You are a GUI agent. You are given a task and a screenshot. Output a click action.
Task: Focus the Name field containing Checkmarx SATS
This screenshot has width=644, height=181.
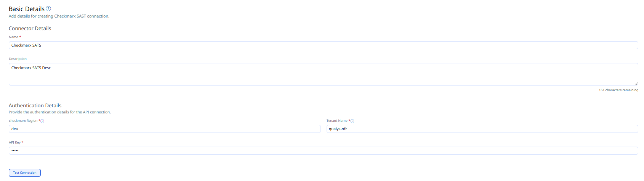pyautogui.click(x=323, y=45)
